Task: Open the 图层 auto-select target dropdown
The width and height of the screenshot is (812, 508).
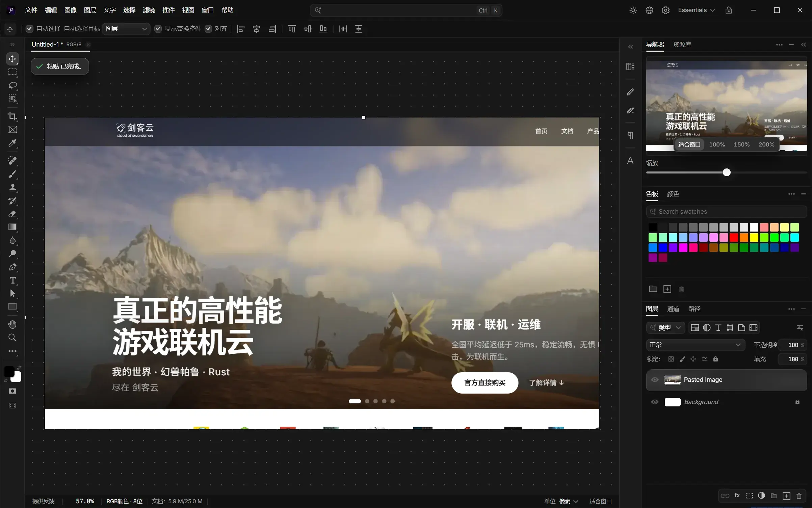Action: (126, 29)
